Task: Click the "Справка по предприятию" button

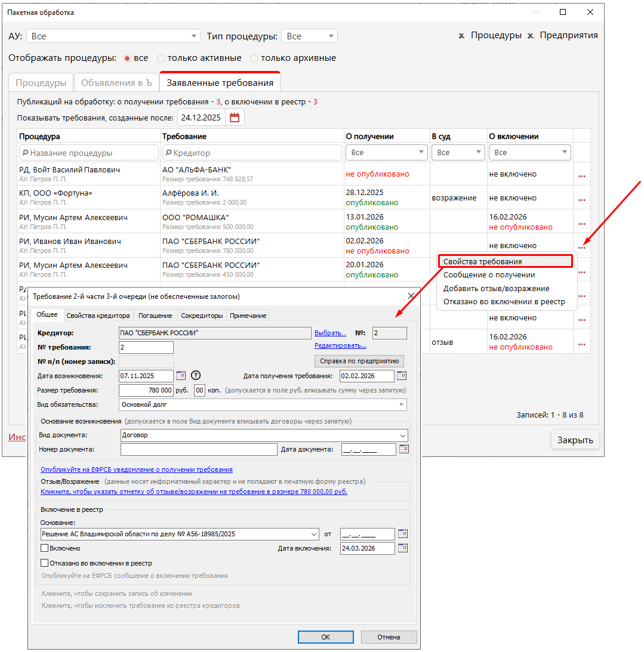Action: (359, 361)
